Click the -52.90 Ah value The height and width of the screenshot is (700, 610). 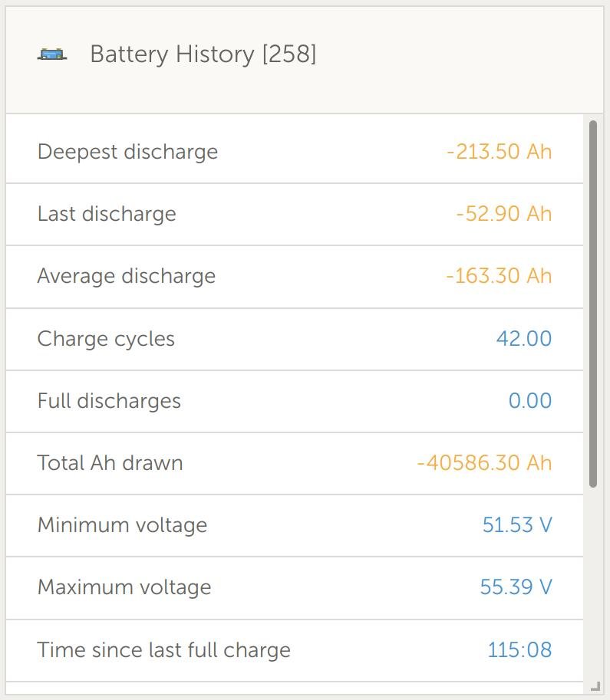503,214
